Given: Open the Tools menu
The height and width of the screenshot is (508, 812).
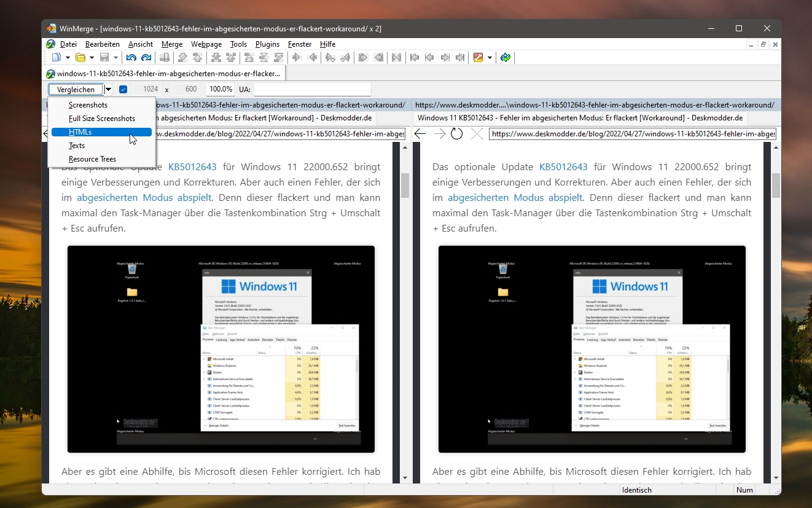Looking at the screenshot, I should 238,44.
